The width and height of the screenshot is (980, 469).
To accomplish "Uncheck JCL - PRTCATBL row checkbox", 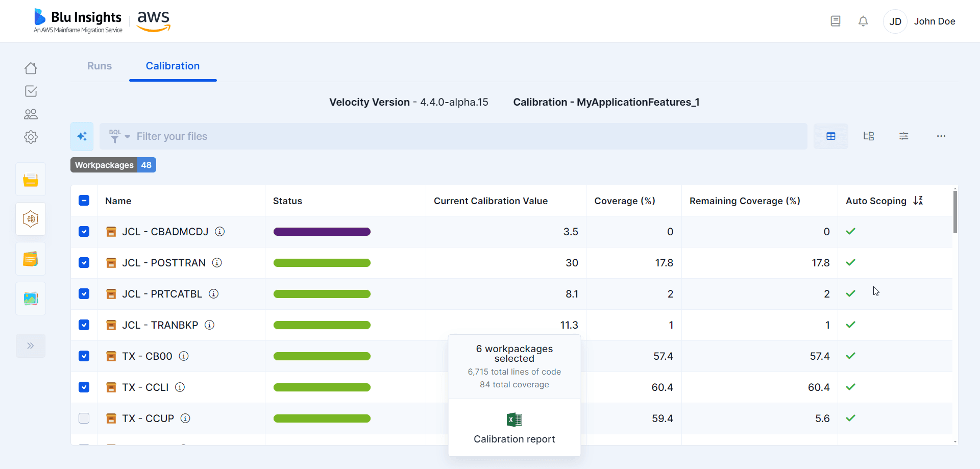I will tap(84, 294).
